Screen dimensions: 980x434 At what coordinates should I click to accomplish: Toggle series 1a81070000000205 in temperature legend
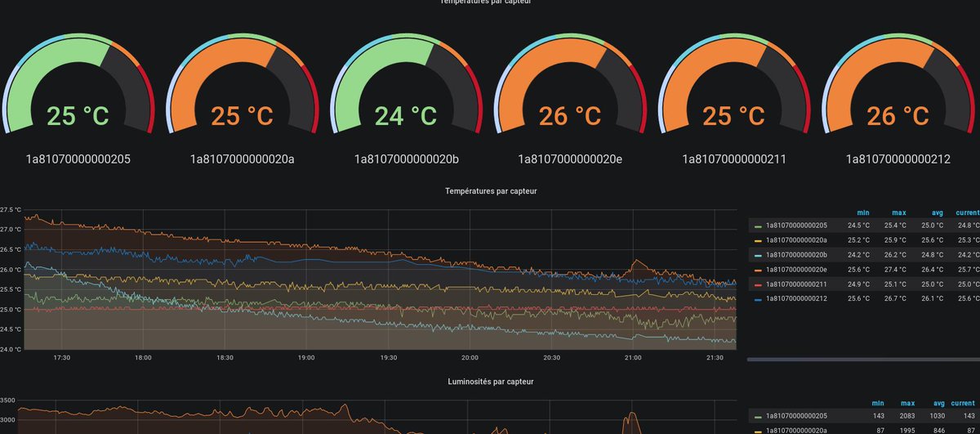pyautogui.click(x=796, y=226)
